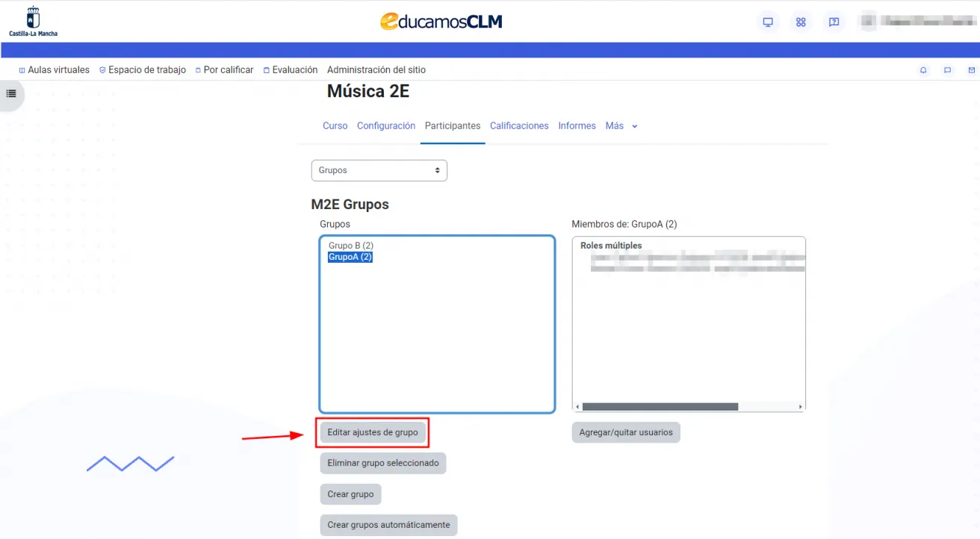Click the right arrow of members scrollbar
Screen dimensions: 980x539
(x=800, y=407)
